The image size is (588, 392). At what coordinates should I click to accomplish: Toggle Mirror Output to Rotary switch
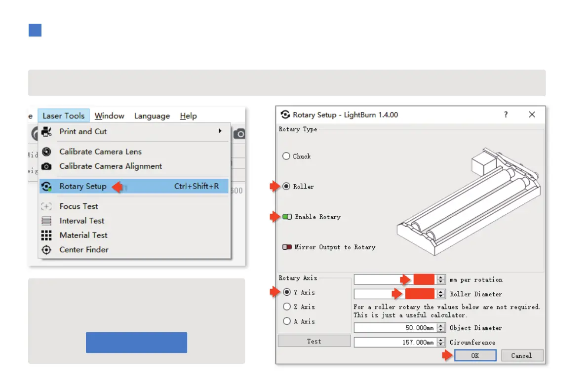287,247
